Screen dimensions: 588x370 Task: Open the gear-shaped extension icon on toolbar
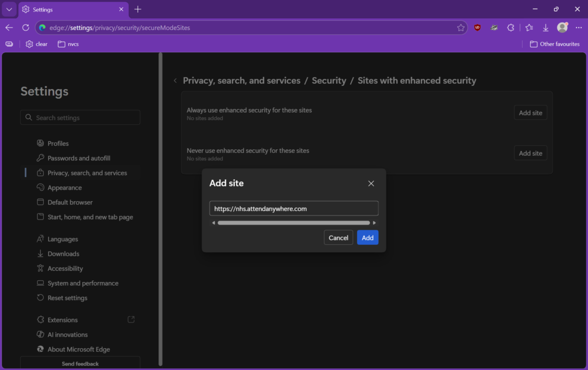point(510,27)
